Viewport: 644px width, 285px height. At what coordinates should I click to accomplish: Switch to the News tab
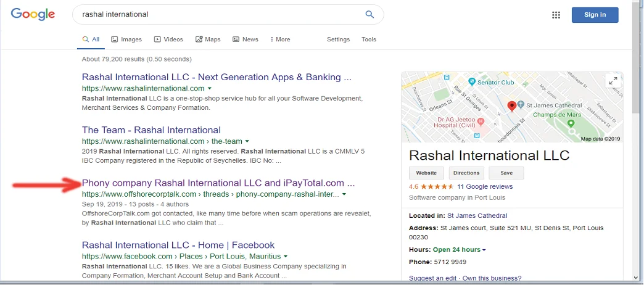tap(245, 39)
